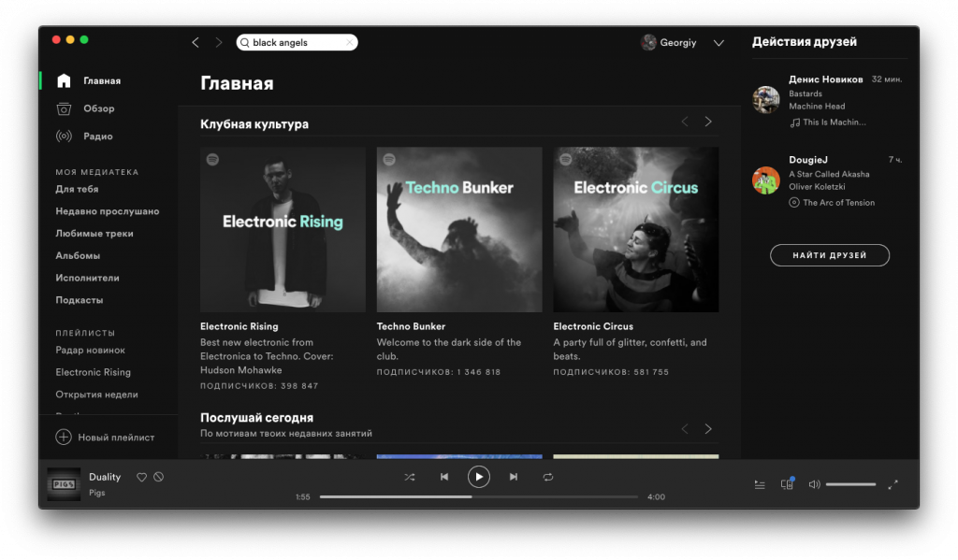The image size is (958, 560).
Task: Like the song Duality with heart
Action: (x=142, y=477)
